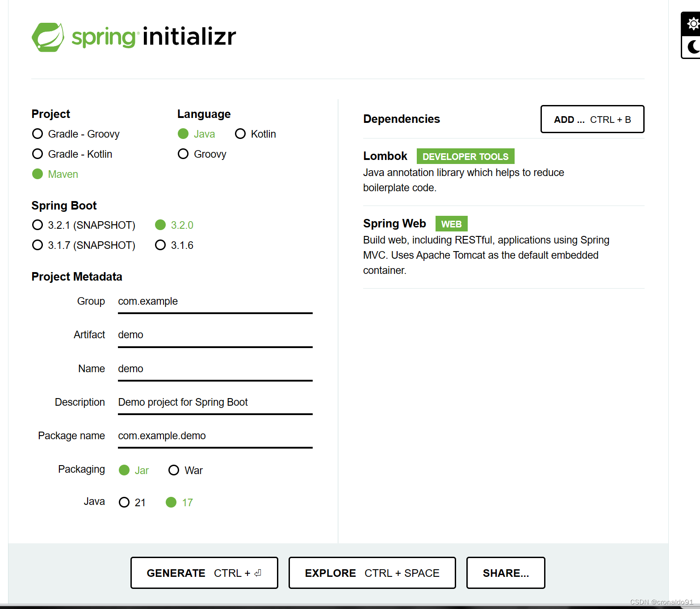The width and height of the screenshot is (700, 609).
Task: Switch to light theme sun icon
Action: coord(692,24)
